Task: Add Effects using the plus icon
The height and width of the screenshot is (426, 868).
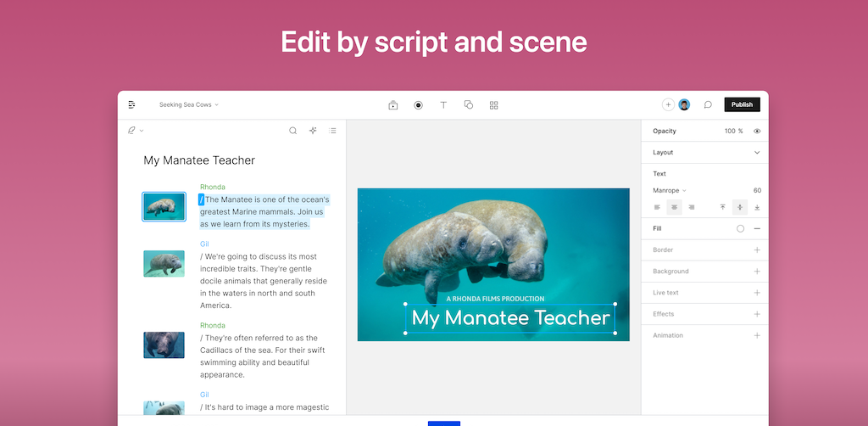Action: [757, 314]
